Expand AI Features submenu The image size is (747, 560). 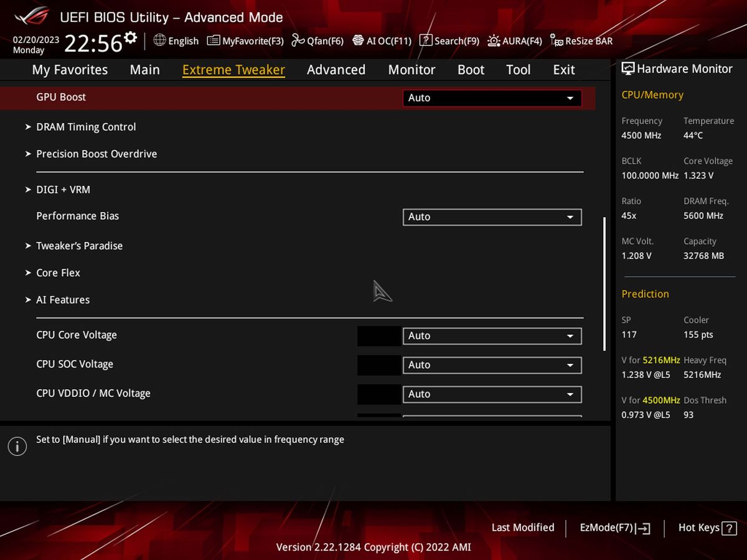pyautogui.click(x=63, y=299)
